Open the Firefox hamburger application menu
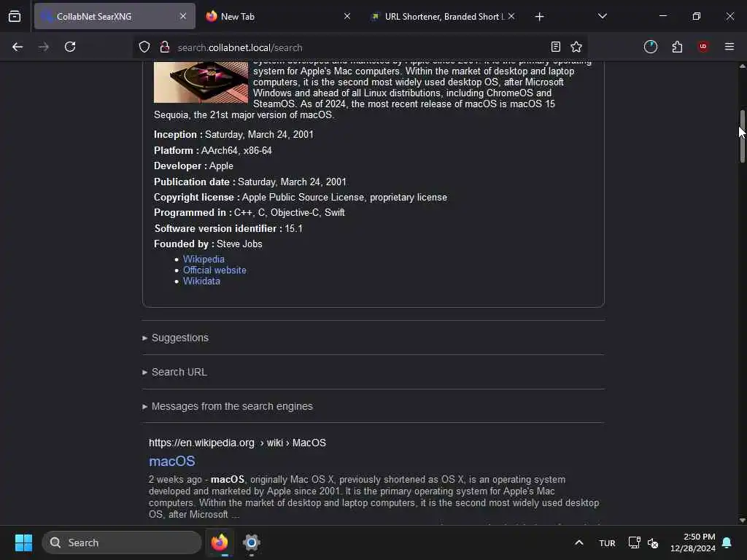Viewport: 747px width, 560px height. pos(729,47)
